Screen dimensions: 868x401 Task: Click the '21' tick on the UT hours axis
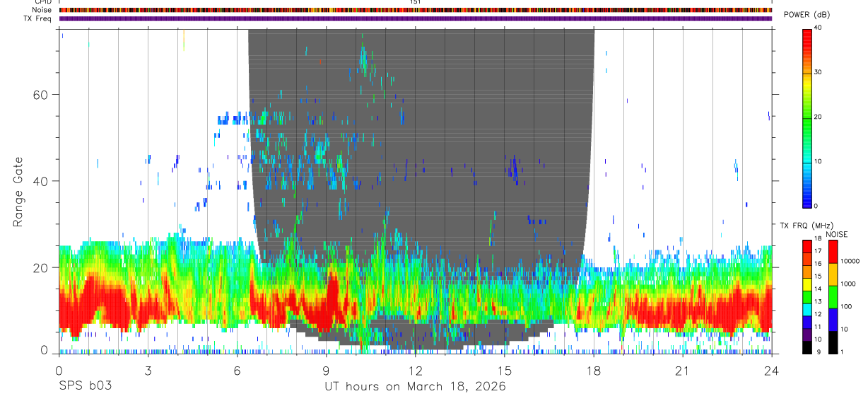click(682, 371)
